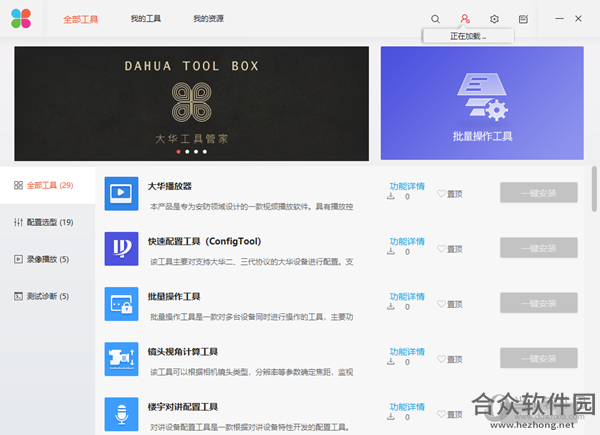The height and width of the screenshot is (435, 600).
Task: Click the 批量操作工具 list icon
Action: pyautogui.click(x=121, y=304)
